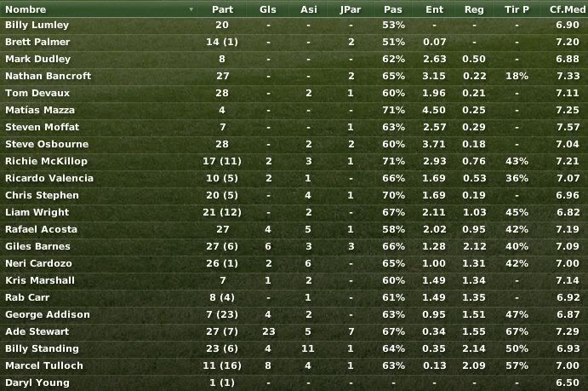Viewport: 588px width, 391px height.
Task: Click the Ent column header
Action: [435, 9]
